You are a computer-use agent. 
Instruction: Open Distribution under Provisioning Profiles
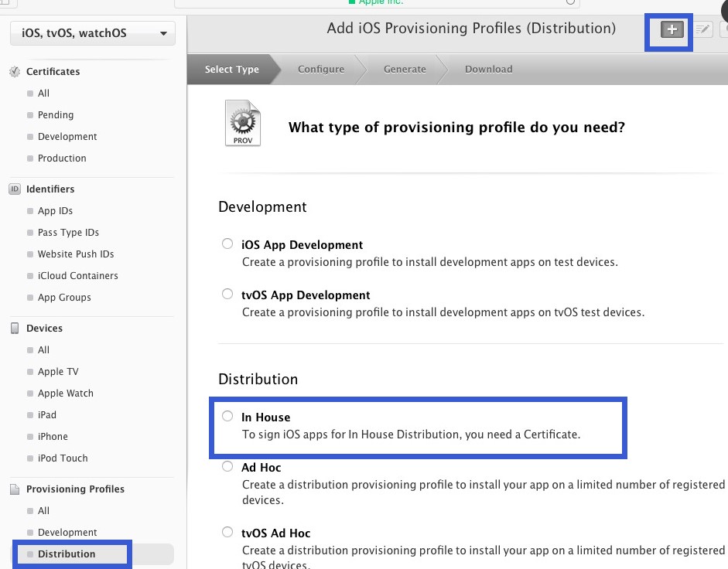click(67, 554)
